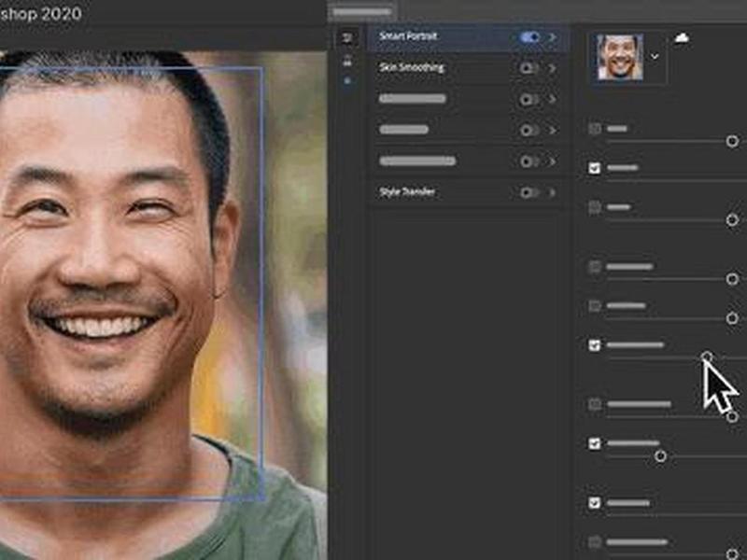The image size is (747, 560).
Task: Open the beta filters flask icon
Action: (347, 60)
